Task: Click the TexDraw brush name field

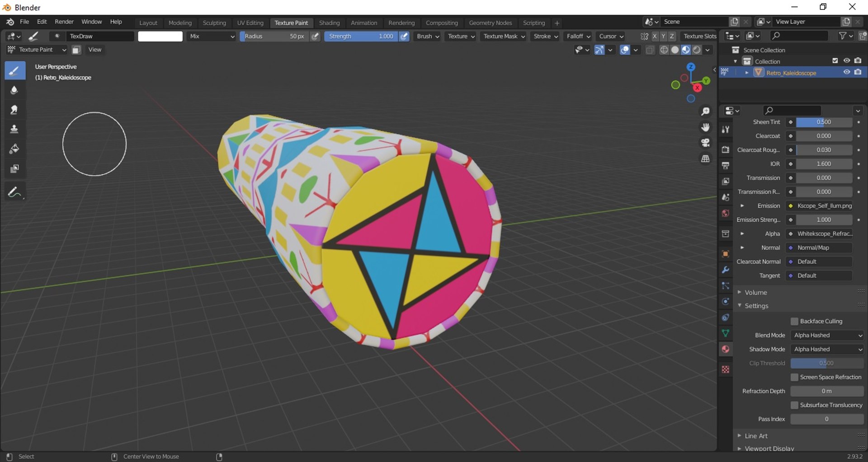Action: pos(100,36)
